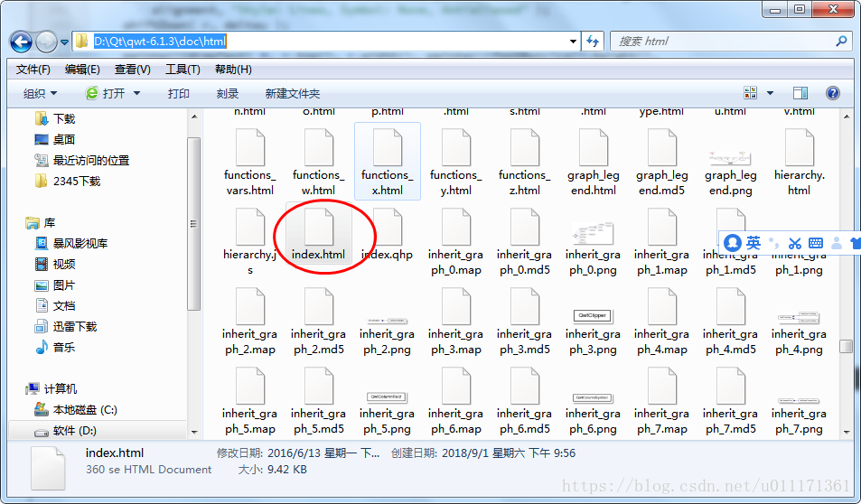Image resolution: width=861 pixels, height=504 pixels.
Task: Open the 查看(V) menu
Action: coord(132,70)
